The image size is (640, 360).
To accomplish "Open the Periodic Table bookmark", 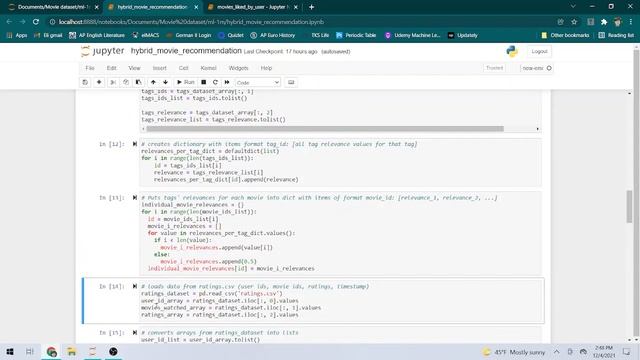I will (356, 36).
